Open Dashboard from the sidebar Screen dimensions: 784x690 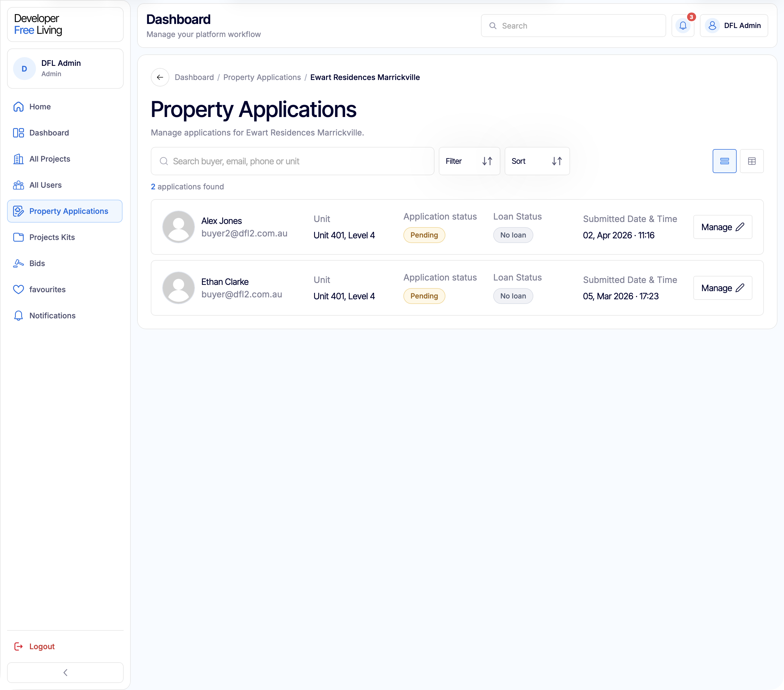[x=65, y=133]
